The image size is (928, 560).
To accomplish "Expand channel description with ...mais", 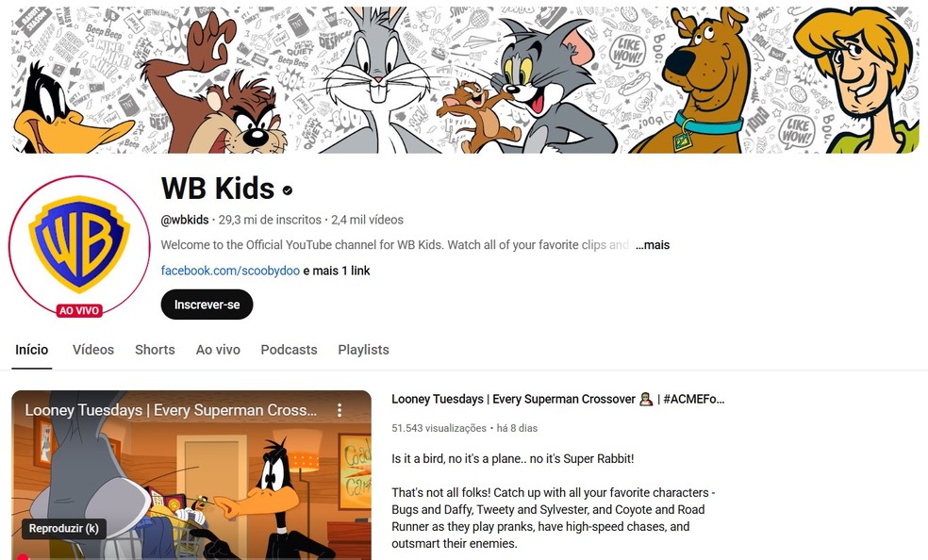I will point(653,245).
